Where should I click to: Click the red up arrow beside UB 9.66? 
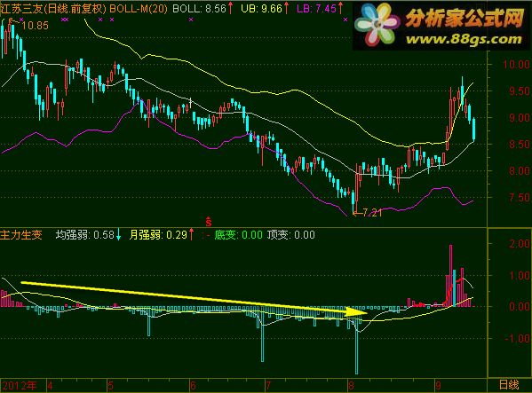(x=286, y=8)
